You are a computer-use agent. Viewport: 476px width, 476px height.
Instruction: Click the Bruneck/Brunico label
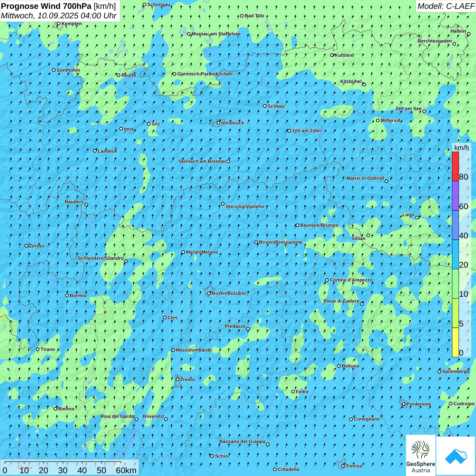click(x=319, y=225)
